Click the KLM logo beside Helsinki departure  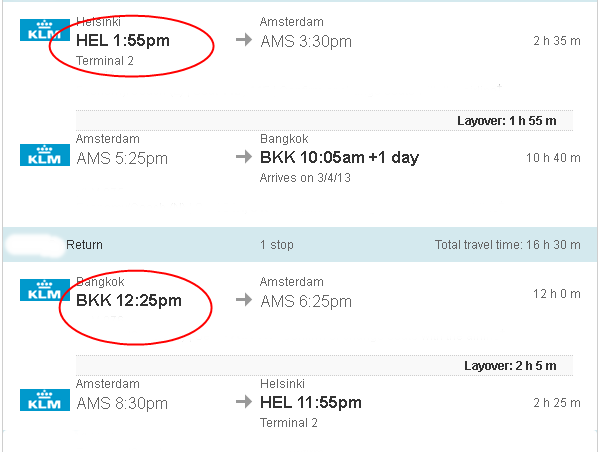coord(45,30)
